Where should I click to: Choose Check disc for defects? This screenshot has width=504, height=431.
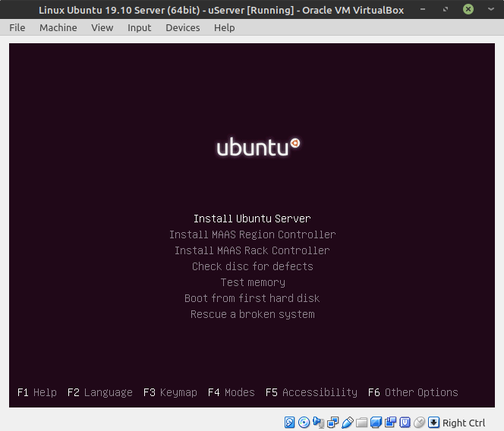(252, 266)
